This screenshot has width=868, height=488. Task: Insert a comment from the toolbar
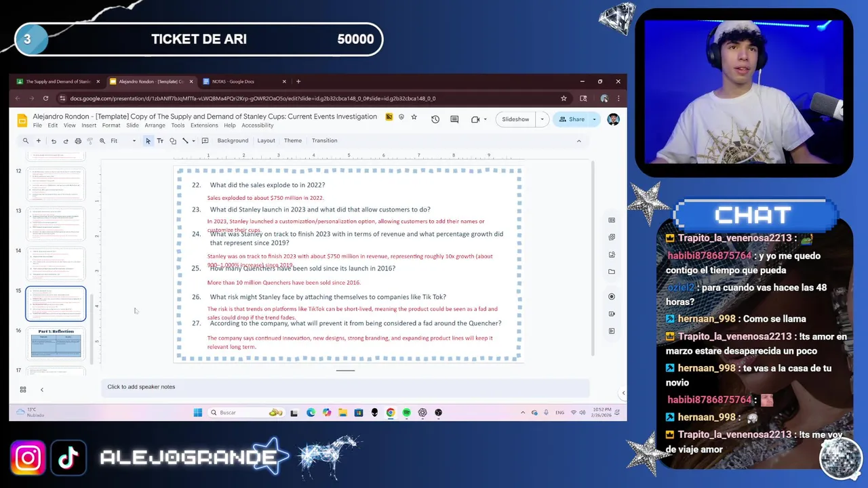click(x=205, y=141)
